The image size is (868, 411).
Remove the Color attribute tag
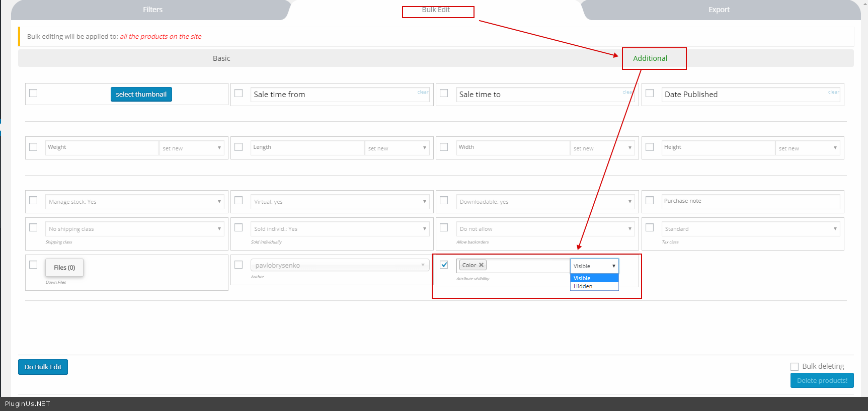(x=481, y=265)
